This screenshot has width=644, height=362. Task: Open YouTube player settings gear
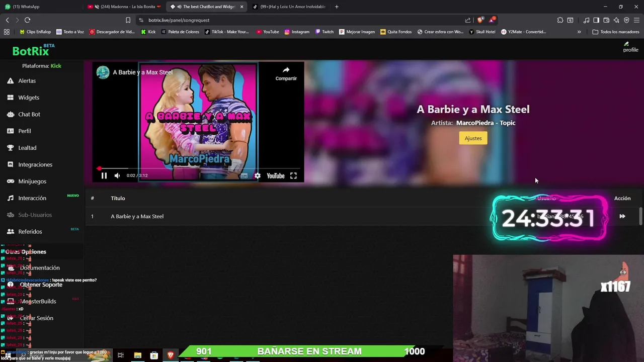(x=258, y=175)
